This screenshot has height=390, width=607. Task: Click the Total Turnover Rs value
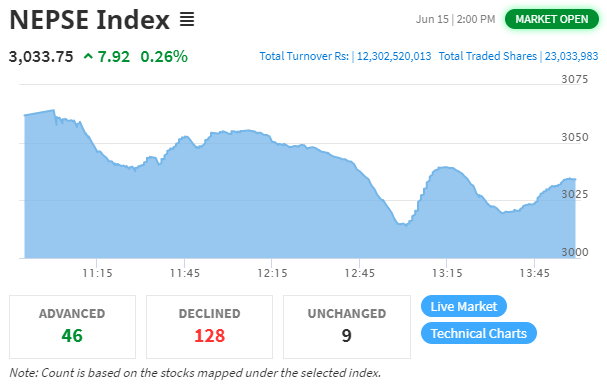[x=394, y=56]
